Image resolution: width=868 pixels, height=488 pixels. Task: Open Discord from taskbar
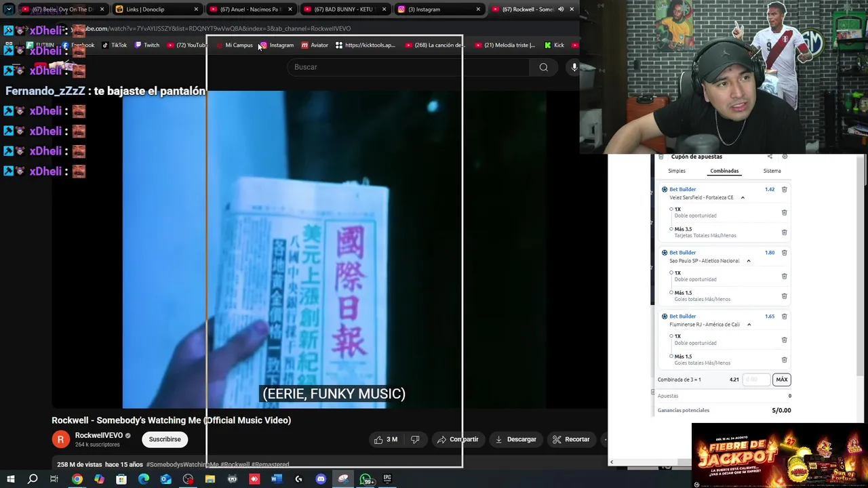321,479
